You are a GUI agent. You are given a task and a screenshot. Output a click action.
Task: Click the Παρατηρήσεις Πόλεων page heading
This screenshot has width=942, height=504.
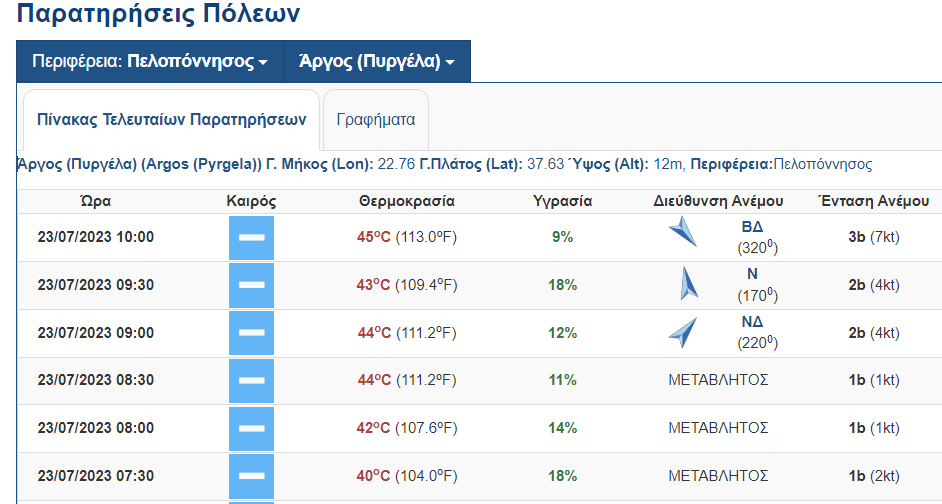pyautogui.click(x=159, y=13)
